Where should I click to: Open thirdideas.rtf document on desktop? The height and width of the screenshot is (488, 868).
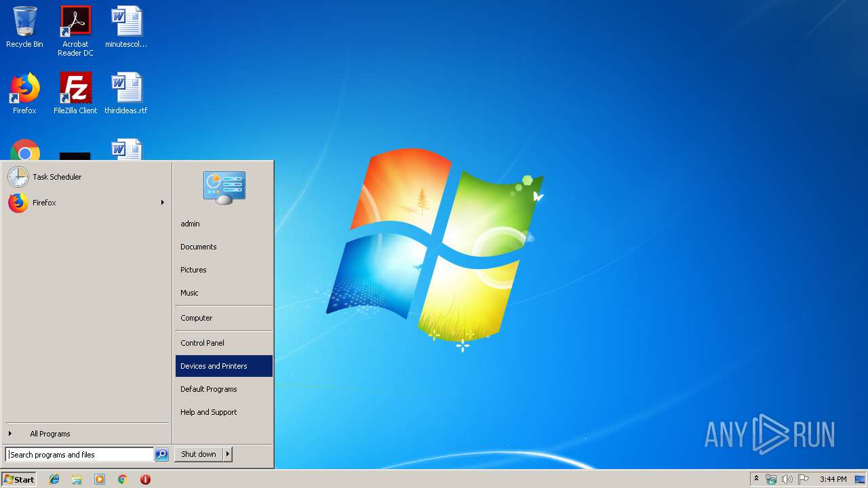click(x=126, y=94)
